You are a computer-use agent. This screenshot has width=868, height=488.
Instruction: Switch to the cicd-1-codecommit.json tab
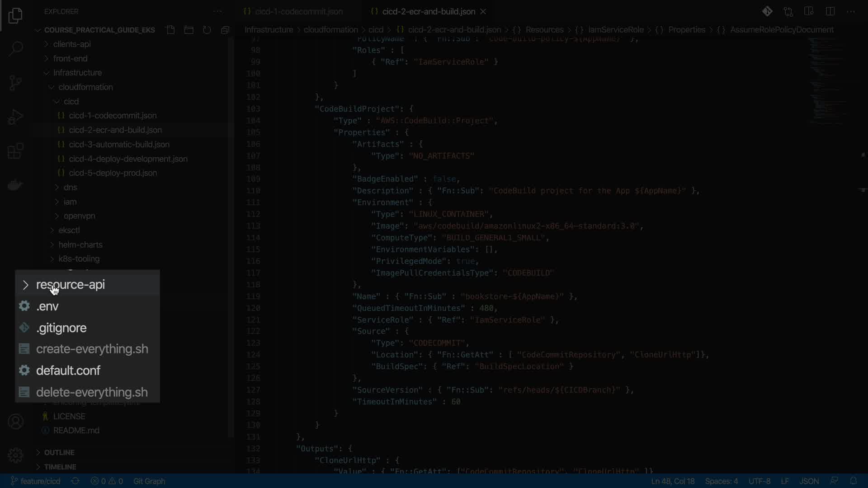click(298, 11)
